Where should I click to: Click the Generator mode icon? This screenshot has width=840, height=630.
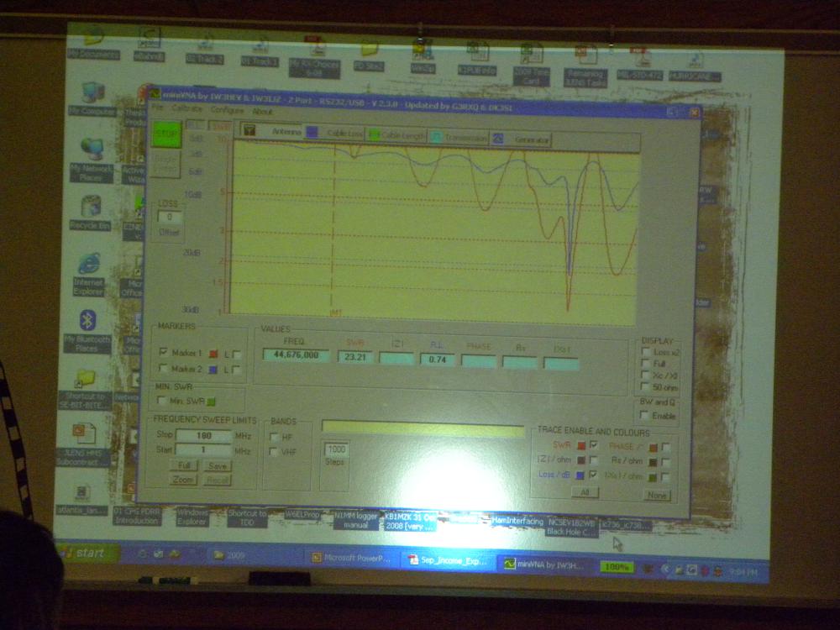point(498,139)
